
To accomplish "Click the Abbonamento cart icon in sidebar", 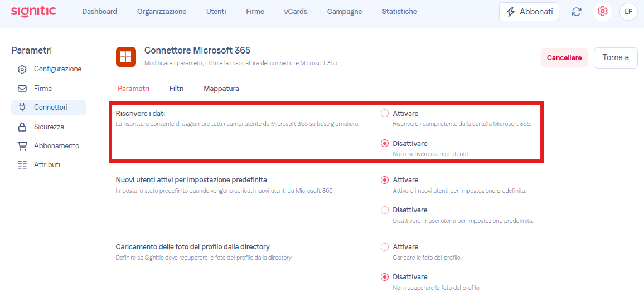I will [x=22, y=146].
